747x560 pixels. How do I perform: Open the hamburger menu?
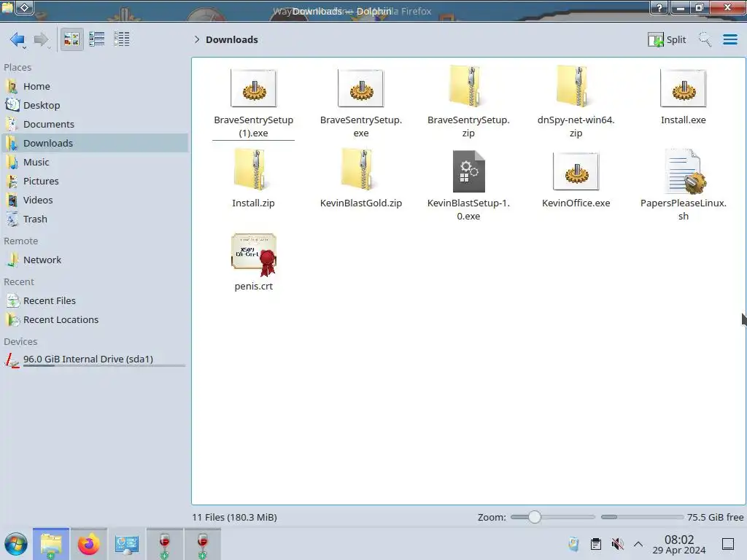tap(729, 39)
